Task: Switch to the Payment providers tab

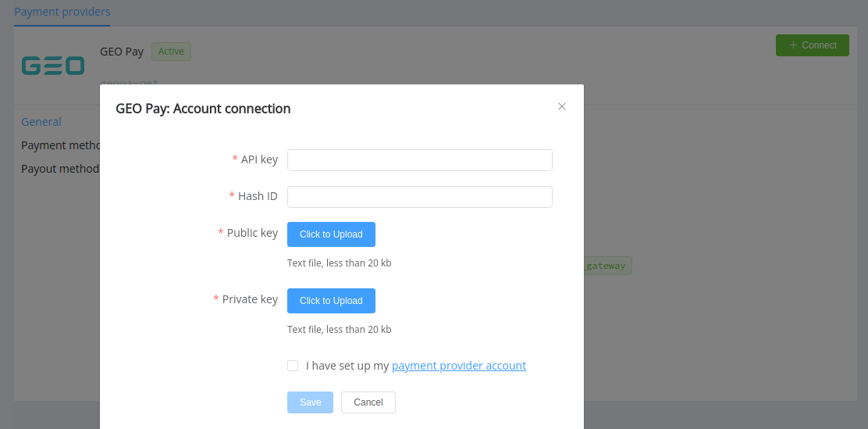Action: (x=62, y=12)
